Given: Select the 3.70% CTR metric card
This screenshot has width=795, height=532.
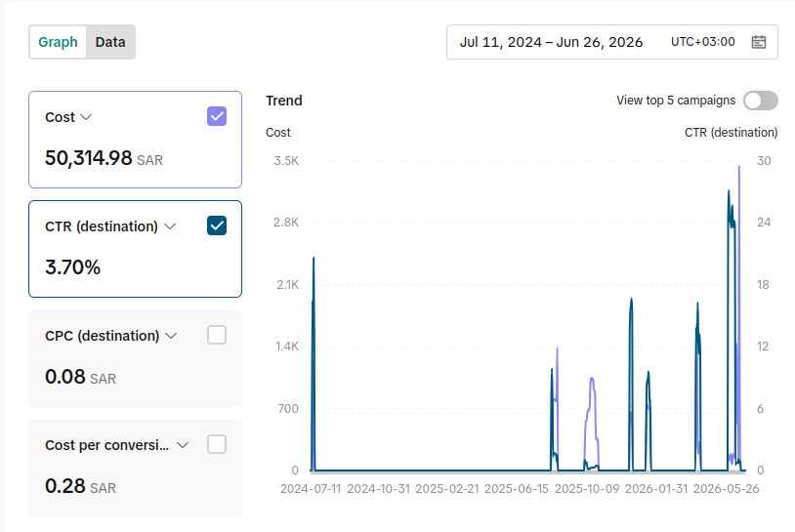Looking at the screenshot, I should click(135, 249).
